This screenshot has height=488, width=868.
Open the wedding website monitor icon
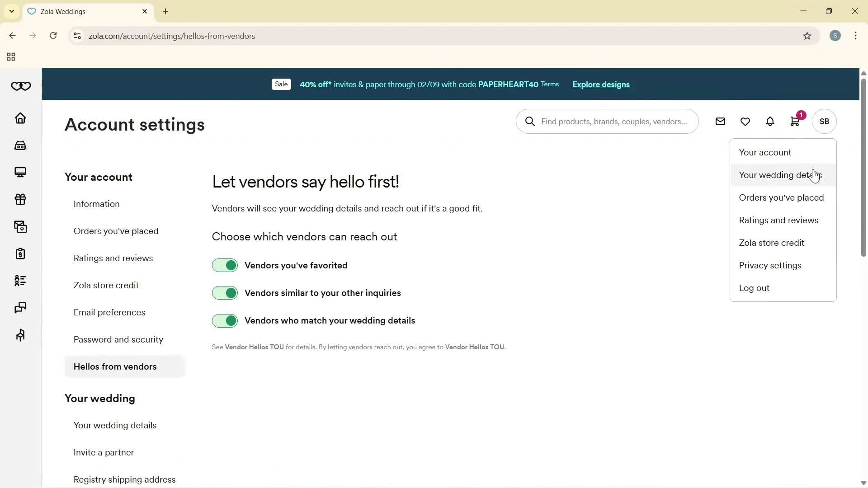[20, 172]
